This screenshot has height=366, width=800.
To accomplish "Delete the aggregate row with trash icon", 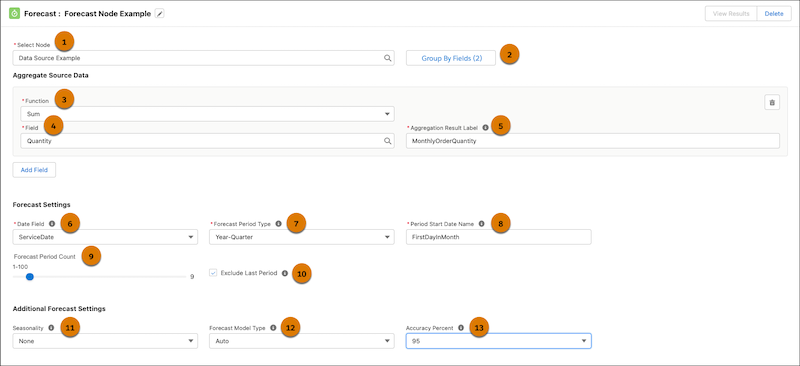I will 772,103.
